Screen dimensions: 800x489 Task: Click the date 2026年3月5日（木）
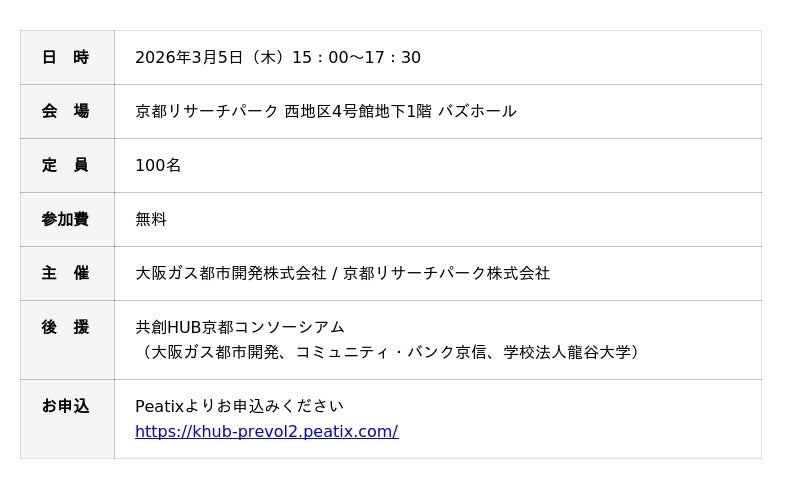coord(210,58)
